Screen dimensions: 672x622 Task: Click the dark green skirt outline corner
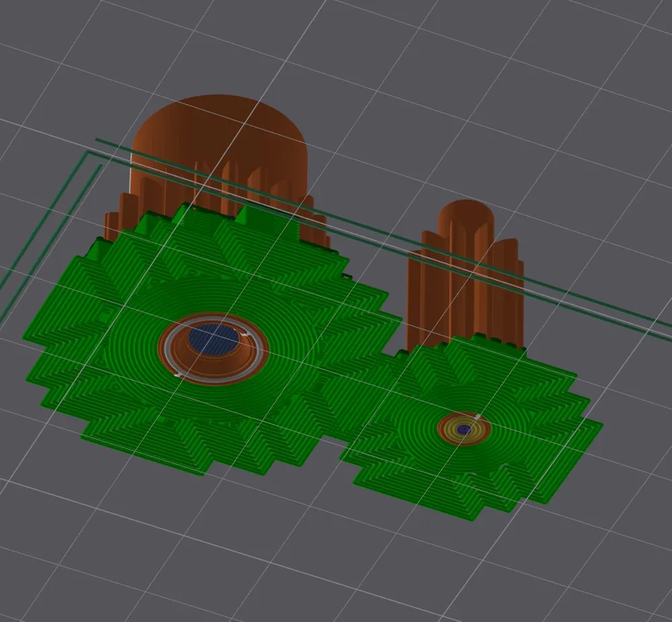[88, 152]
